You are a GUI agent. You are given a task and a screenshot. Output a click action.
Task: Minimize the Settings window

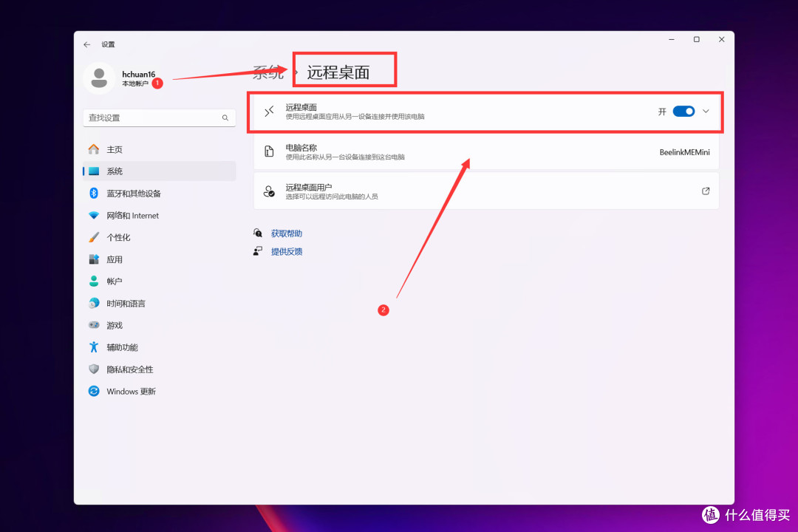(x=672, y=39)
